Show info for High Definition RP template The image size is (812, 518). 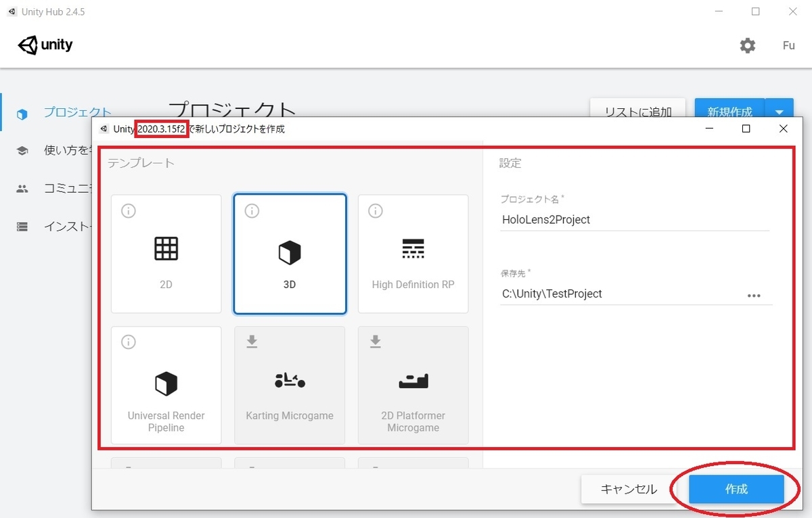[x=375, y=211]
